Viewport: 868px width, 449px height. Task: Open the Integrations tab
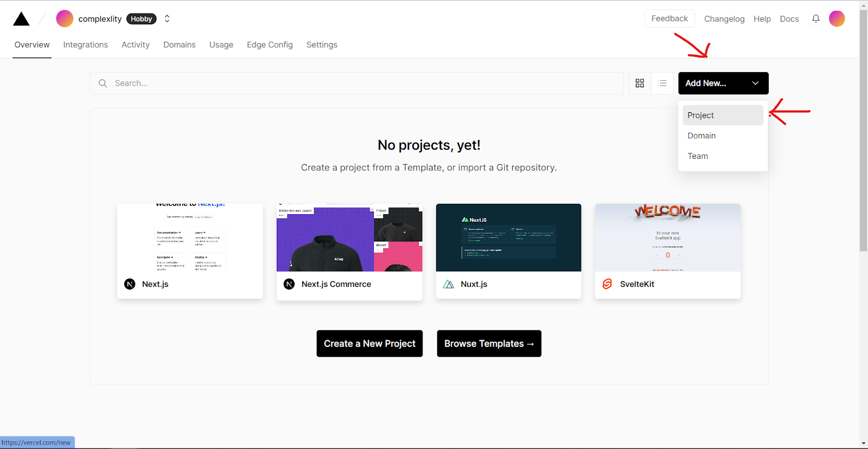(86, 44)
